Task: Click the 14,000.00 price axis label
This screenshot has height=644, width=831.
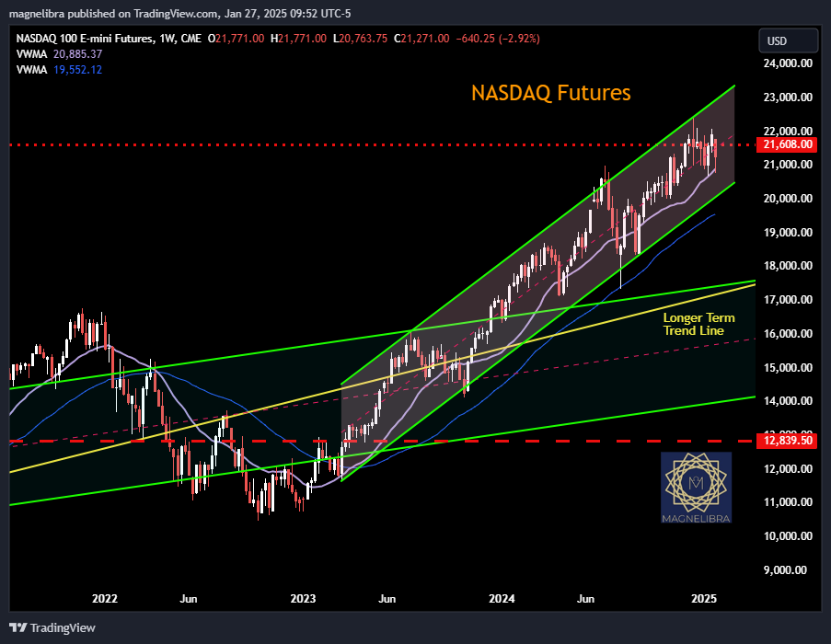Action: tap(788, 400)
